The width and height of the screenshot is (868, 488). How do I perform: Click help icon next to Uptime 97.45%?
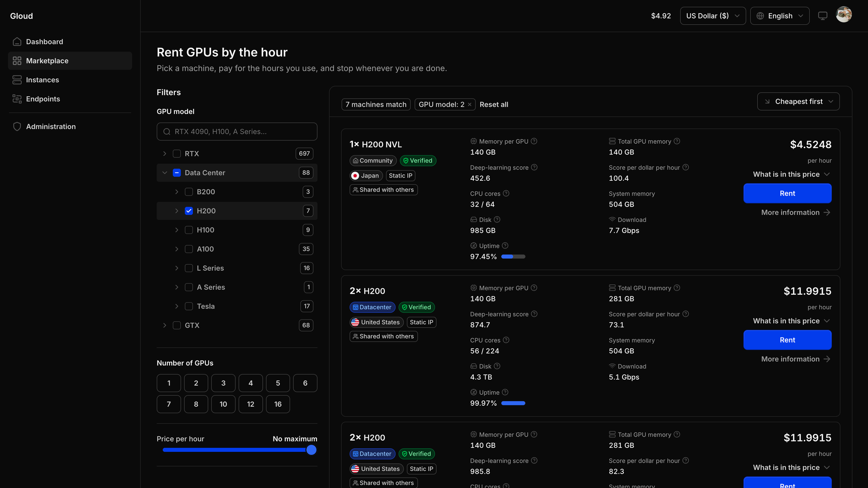click(x=505, y=246)
